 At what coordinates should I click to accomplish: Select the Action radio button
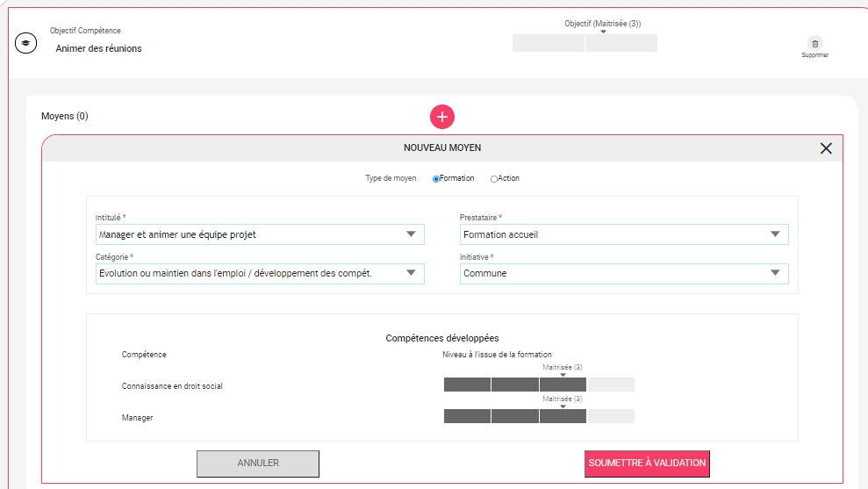[494, 179]
